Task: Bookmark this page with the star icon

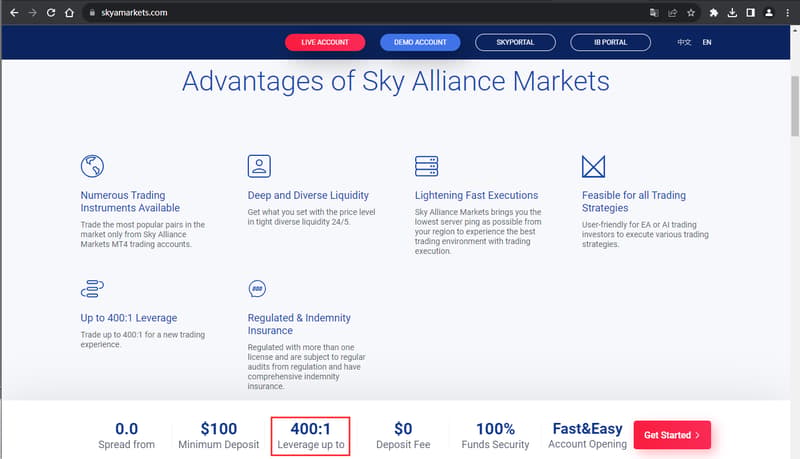Action: point(691,13)
